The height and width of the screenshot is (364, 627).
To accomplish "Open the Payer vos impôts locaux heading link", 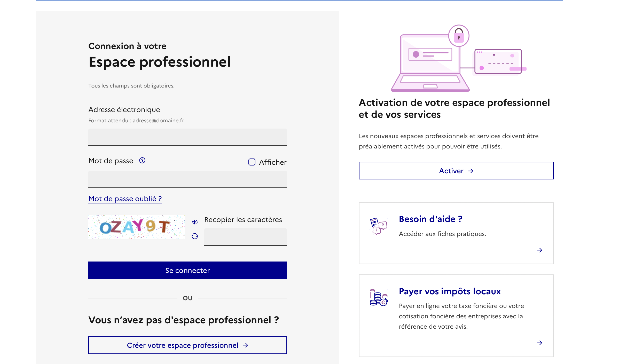I will pyautogui.click(x=450, y=291).
